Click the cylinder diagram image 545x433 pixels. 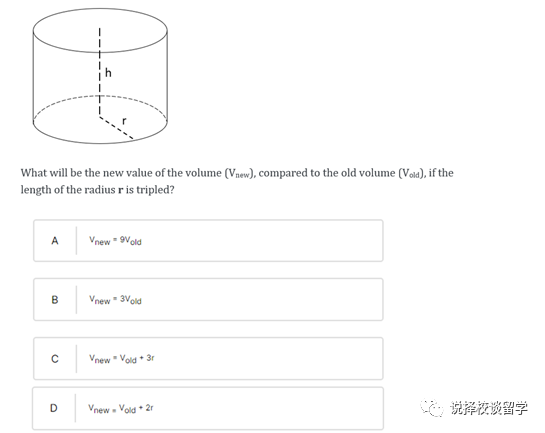pos(100,76)
